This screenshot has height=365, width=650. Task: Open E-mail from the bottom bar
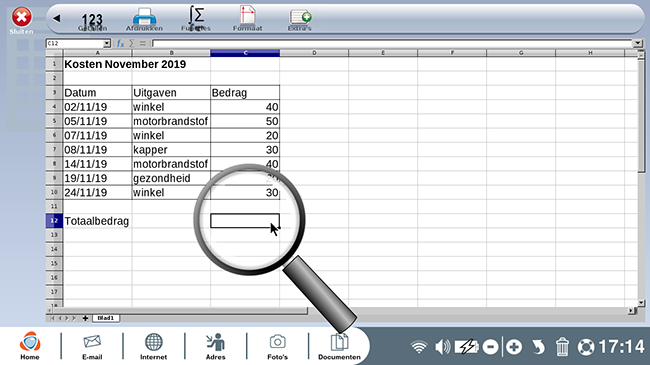[x=92, y=347]
